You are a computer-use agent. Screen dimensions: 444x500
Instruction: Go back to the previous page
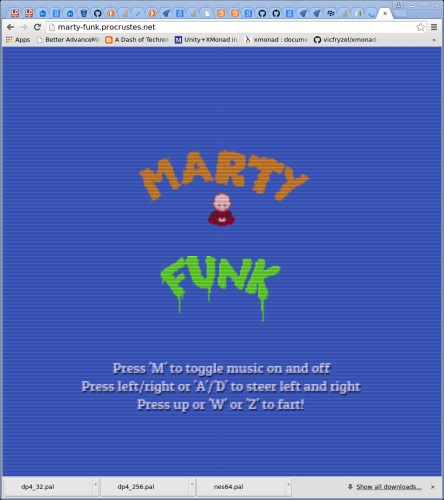(10, 27)
